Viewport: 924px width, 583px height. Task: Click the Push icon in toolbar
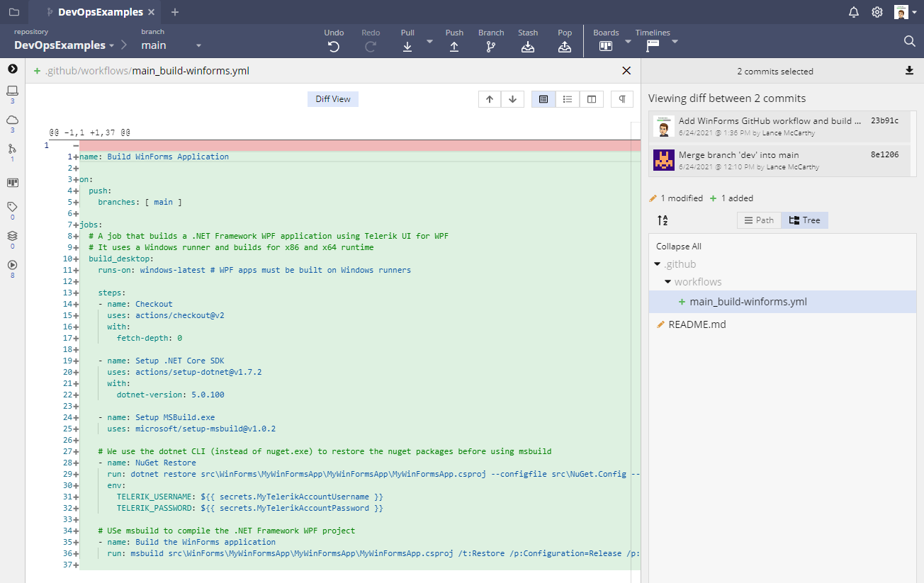point(454,47)
